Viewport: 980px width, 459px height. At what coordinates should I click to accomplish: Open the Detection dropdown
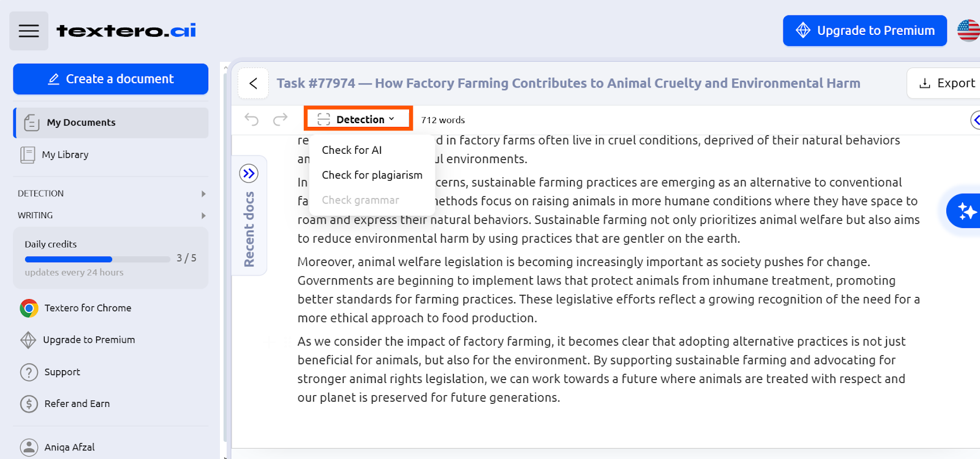(x=358, y=119)
